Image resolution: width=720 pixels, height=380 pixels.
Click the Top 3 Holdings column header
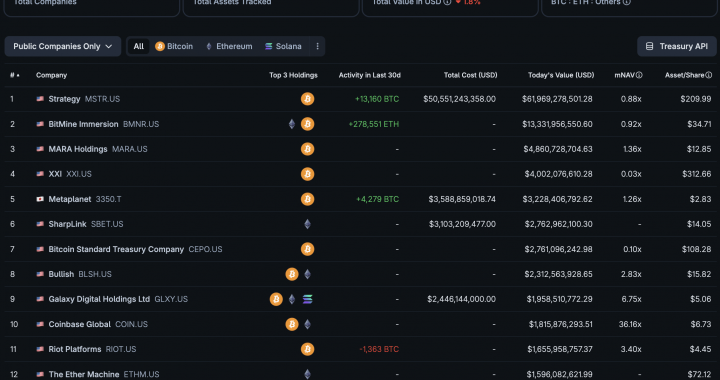coord(293,75)
